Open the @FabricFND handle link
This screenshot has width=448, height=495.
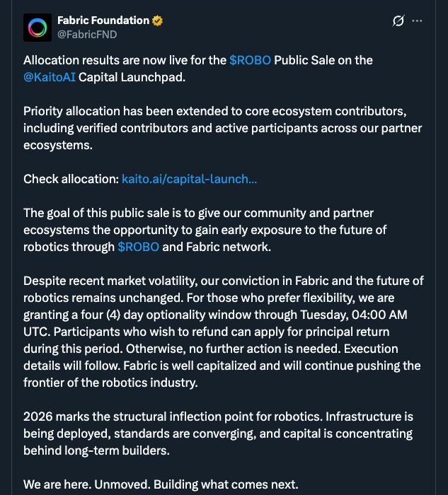[x=87, y=34]
